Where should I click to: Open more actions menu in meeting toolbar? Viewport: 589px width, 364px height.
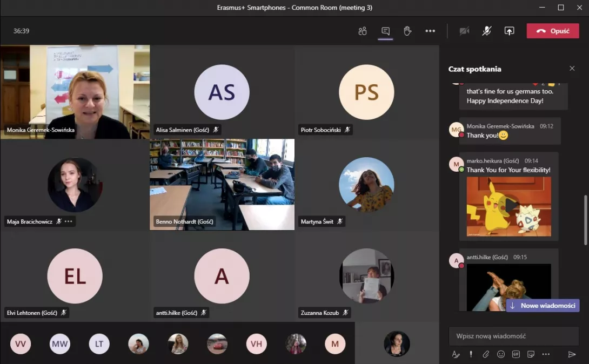point(430,31)
